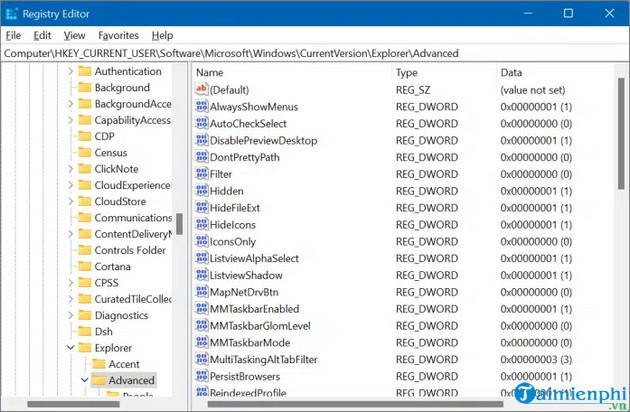Click the IconsOnly DWORD icon

(201, 242)
